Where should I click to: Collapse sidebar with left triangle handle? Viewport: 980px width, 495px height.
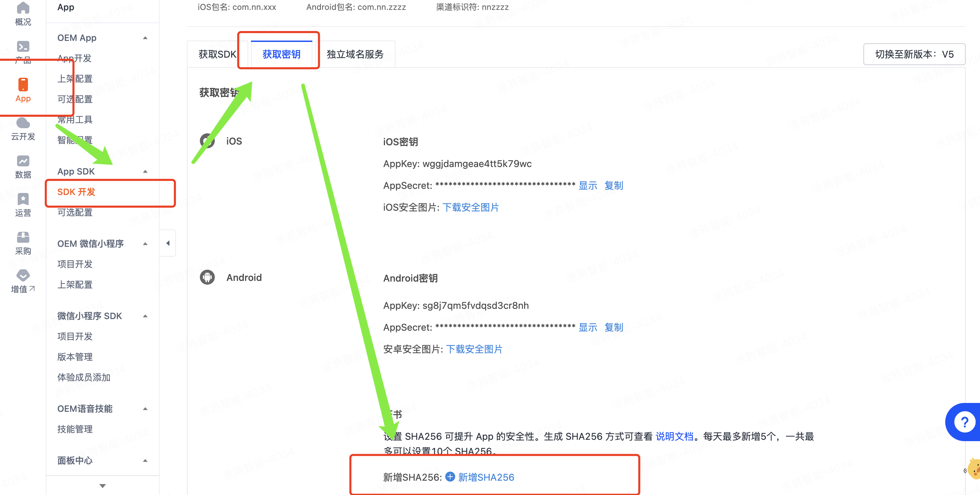[x=168, y=243]
